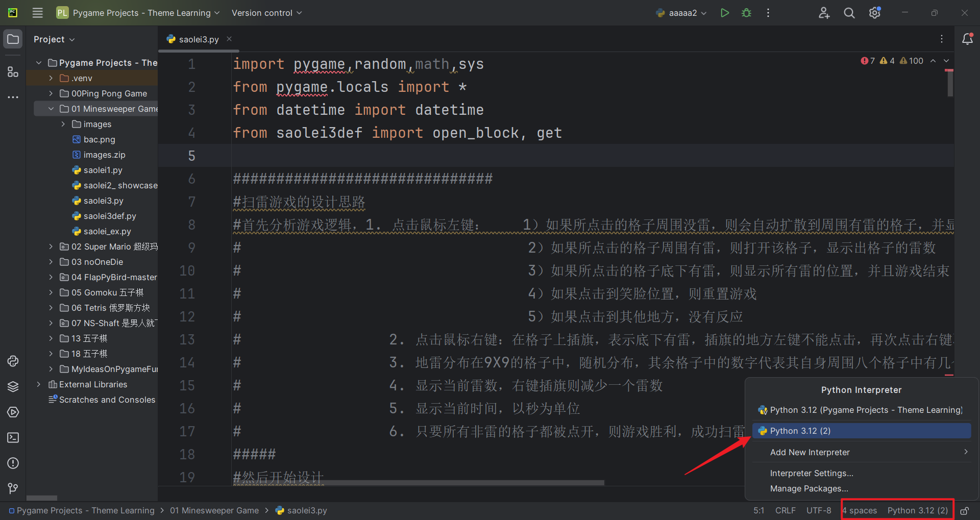The width and height of the screenshot is (980, 520).
Task: Open IDE settings gear
Action: click(x=875, y=13)
